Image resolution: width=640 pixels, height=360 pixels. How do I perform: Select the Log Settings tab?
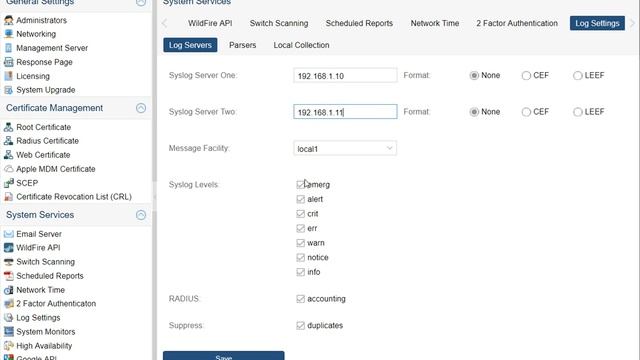pos(597,23)
